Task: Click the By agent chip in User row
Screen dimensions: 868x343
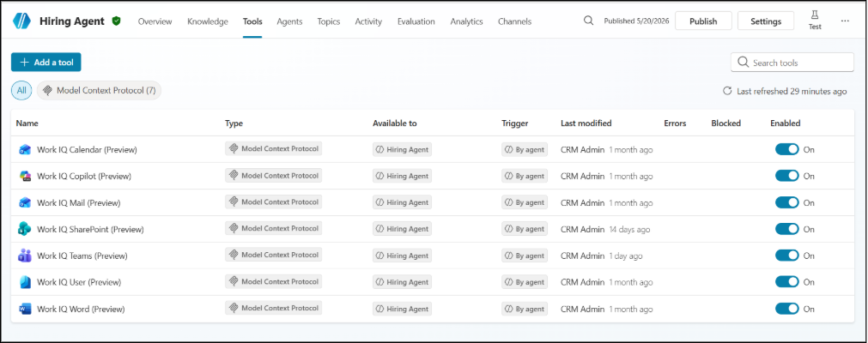Action: (x=525, y=282)
